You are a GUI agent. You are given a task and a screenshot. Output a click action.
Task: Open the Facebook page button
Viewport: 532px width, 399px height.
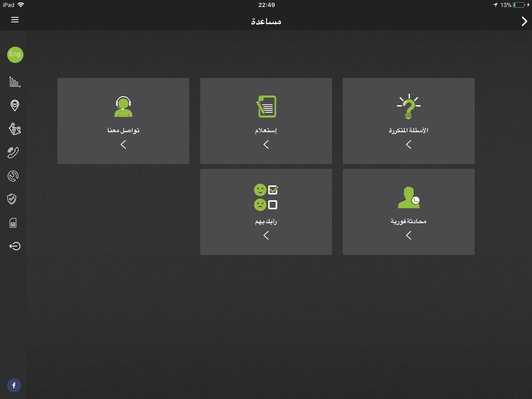pyautogui.click(x=14, y=385)
